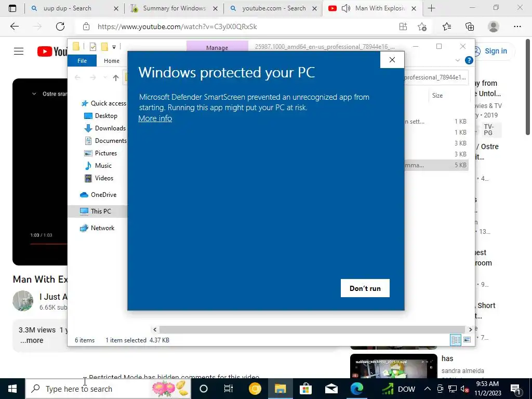Refresh the YouTube page
Screen dimensions: 532x399
tap(60, 26)
